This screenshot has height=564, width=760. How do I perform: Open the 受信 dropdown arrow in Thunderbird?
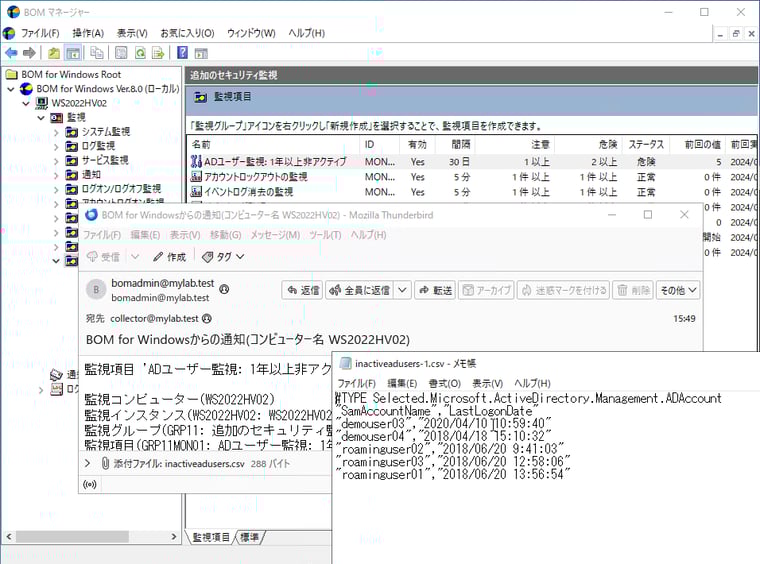pos(135,257)
